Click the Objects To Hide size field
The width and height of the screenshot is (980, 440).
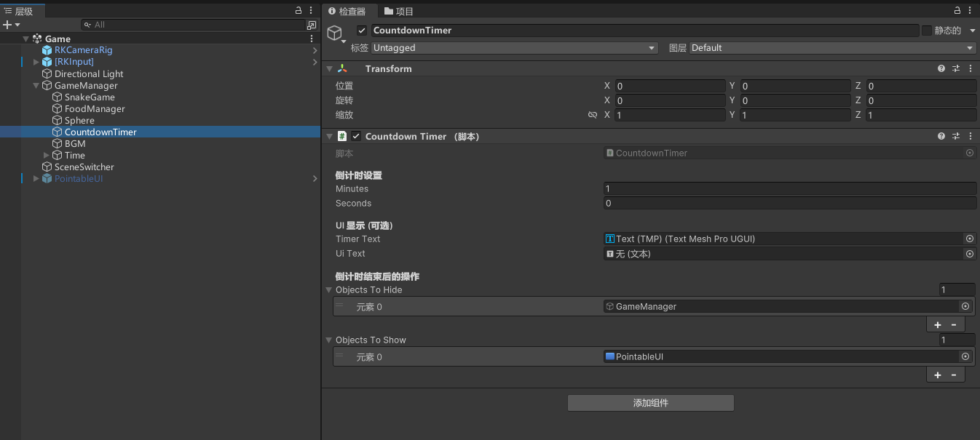(957, 289)
